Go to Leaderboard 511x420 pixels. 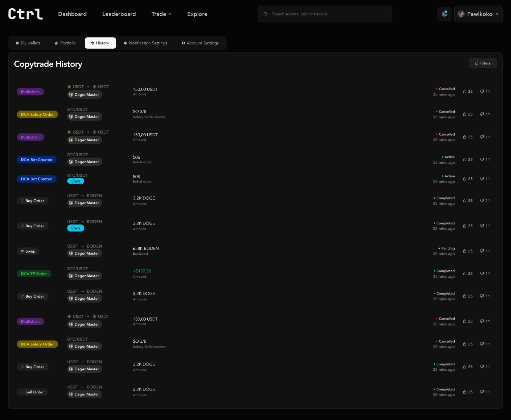(119, 14)
